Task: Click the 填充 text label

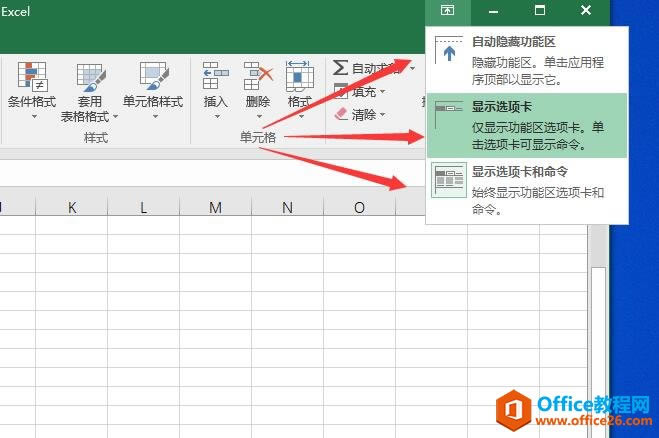Action: coord(364,92)
